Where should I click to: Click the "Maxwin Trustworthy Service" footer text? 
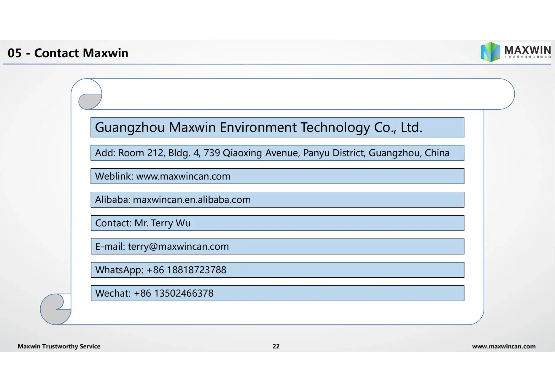click(59, 346)
